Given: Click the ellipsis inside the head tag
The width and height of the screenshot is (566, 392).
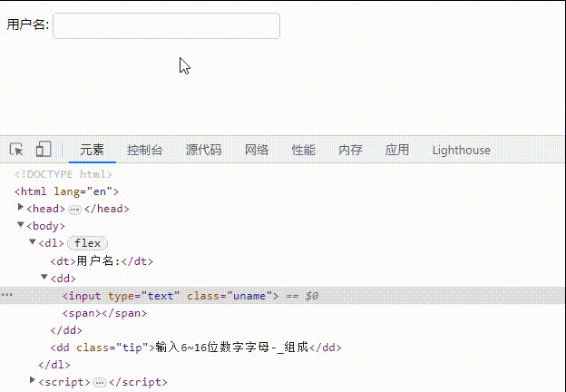Looking at the screenshot, I should (x=74, y=210).
